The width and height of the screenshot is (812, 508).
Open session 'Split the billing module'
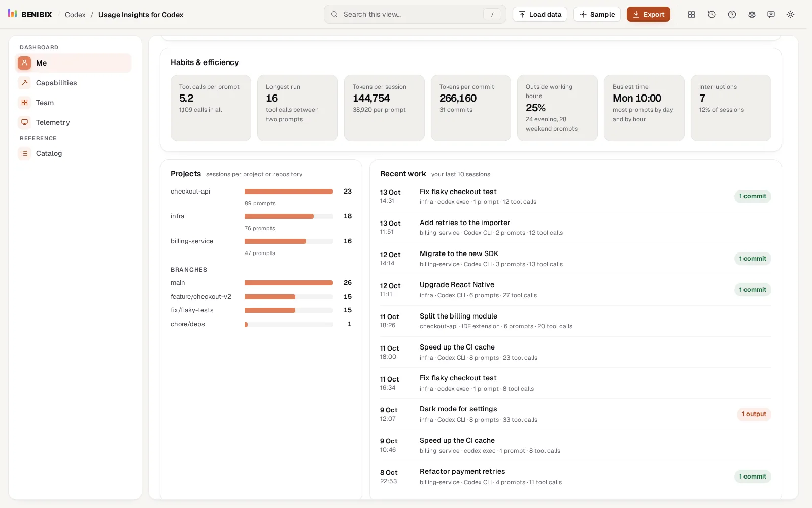tap(576, 321)
